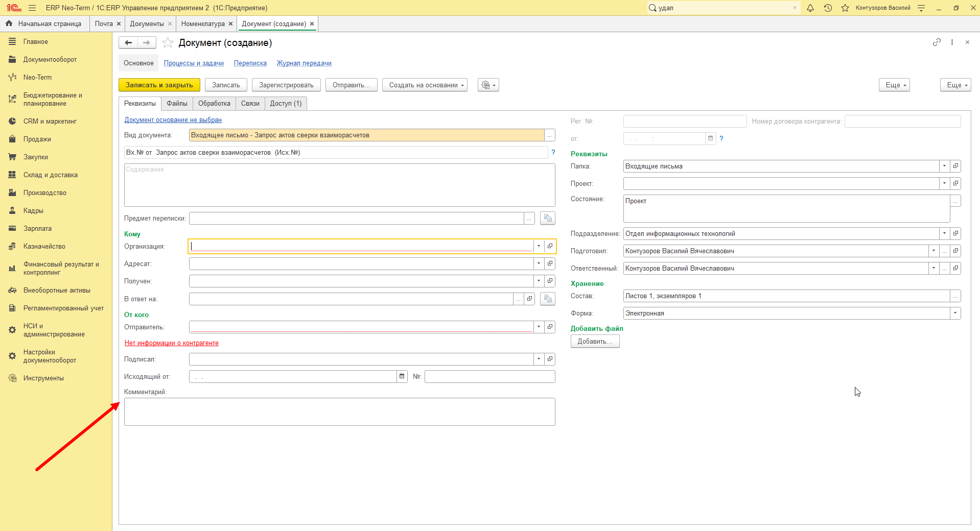
Task: Open Создать на основании dropdown
Action: pos(426,85)
